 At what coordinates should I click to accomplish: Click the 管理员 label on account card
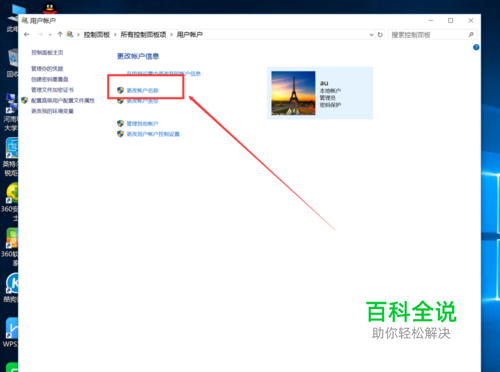(328, 98)
